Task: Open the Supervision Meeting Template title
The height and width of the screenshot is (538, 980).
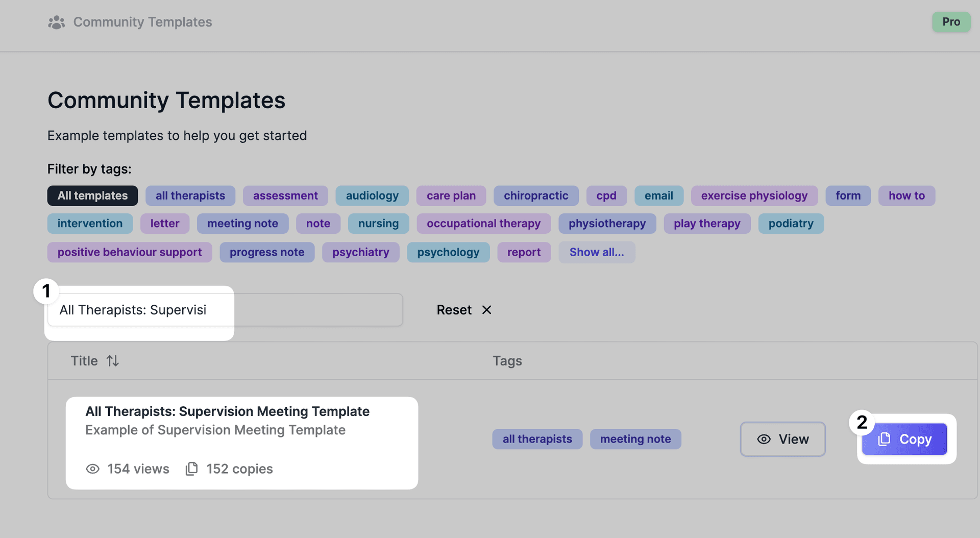Action: coord(228,411)
